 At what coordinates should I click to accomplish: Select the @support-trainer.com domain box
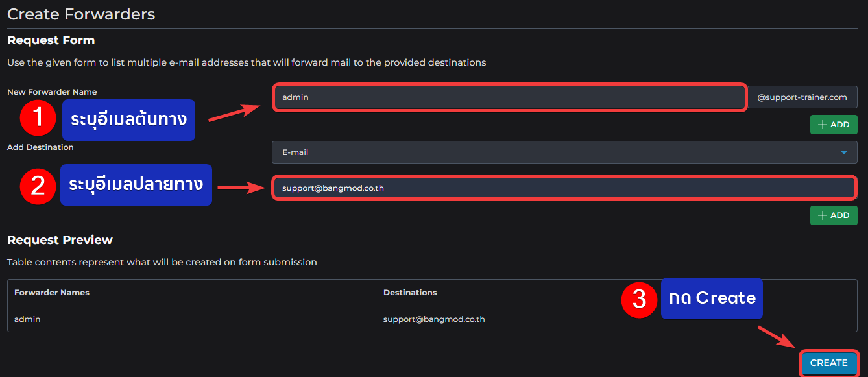coord(802,97)
